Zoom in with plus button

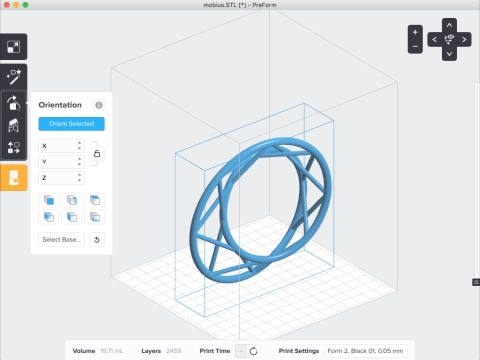click(x=415, y=32)
